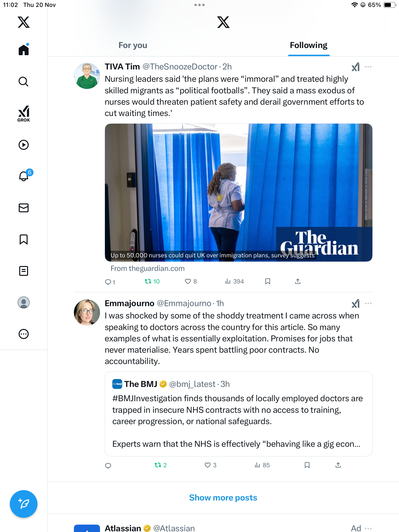Click Show more posts link
This screenshot has height=532, width=399.
[x=223, y=498]
